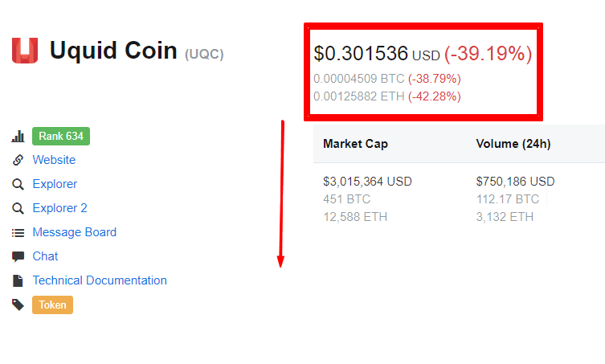
Task: Click the orange Token tag badge
Action: coord(52,305)
